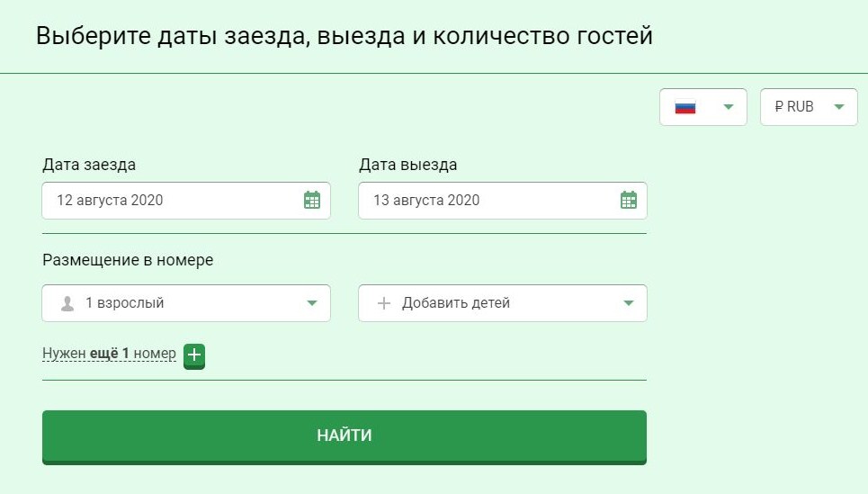Expand the language dropdown arrow
This screenshot has width=868, height=494.
[x=729, y=107]
